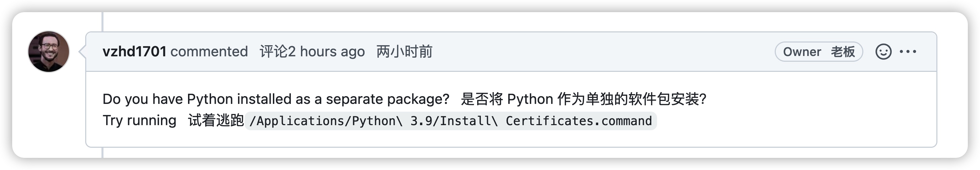Click the comment pointer caret beside avatar
The height and width of the screenshot is (170, 980).
(82, 52)
